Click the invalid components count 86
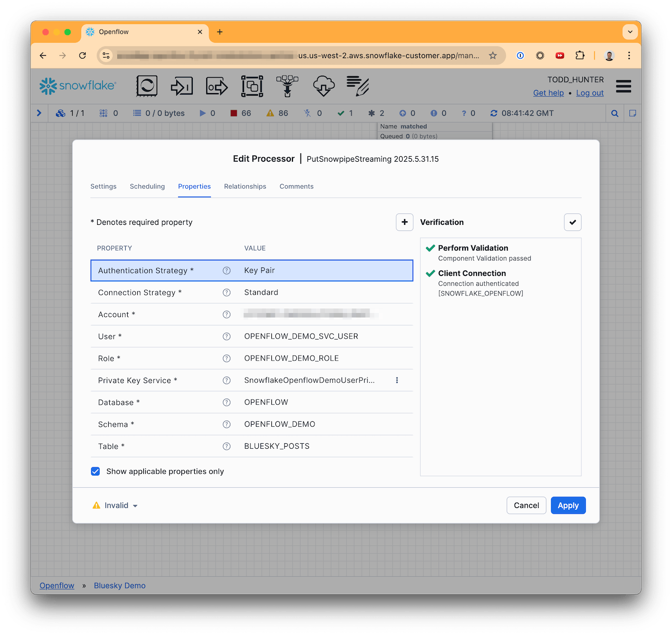 click(277, 113)
